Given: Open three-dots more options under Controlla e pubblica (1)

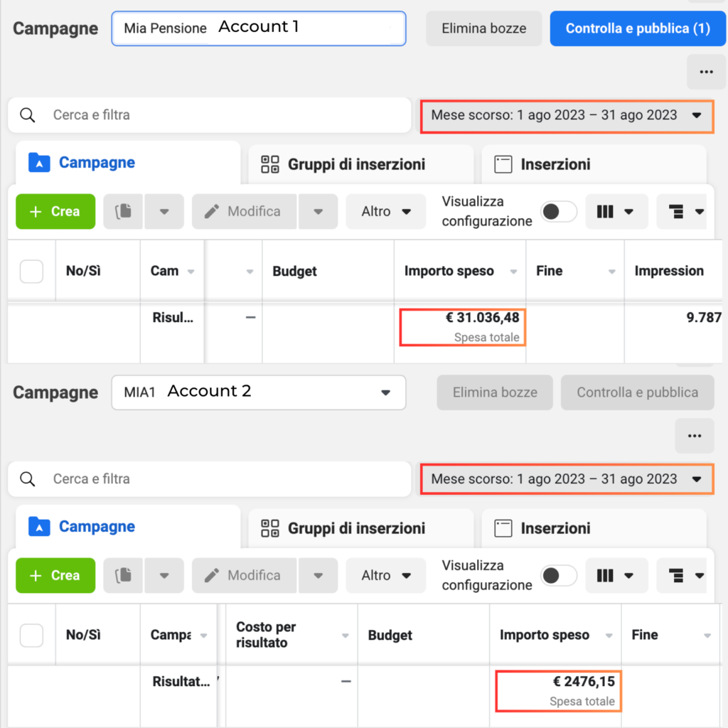Looking at the screenshot, I should tap(706, 72).
